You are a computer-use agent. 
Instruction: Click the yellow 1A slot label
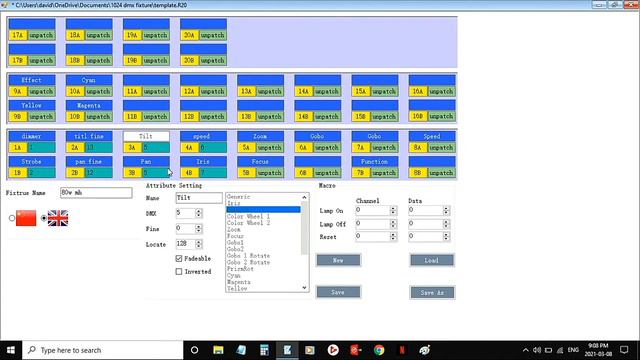click(18, 147)
